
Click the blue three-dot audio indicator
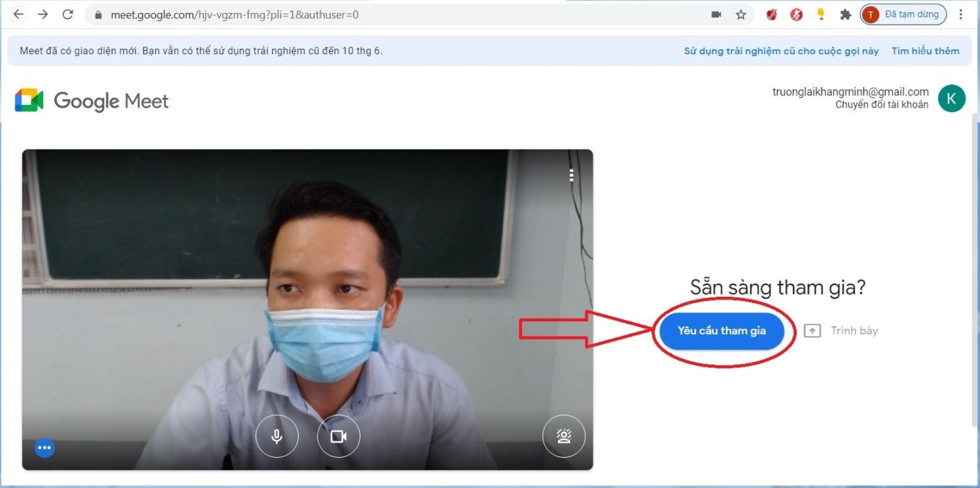(x=45, y=448)
